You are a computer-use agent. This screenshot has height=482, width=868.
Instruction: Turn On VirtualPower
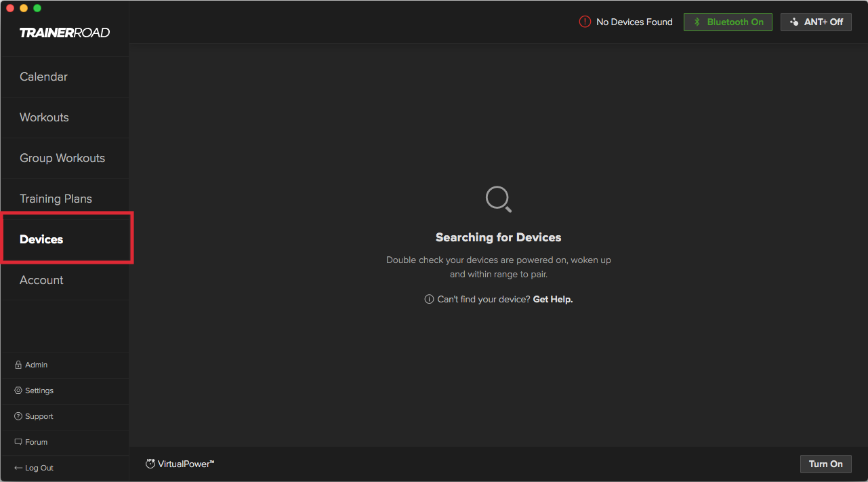point(825,464)
